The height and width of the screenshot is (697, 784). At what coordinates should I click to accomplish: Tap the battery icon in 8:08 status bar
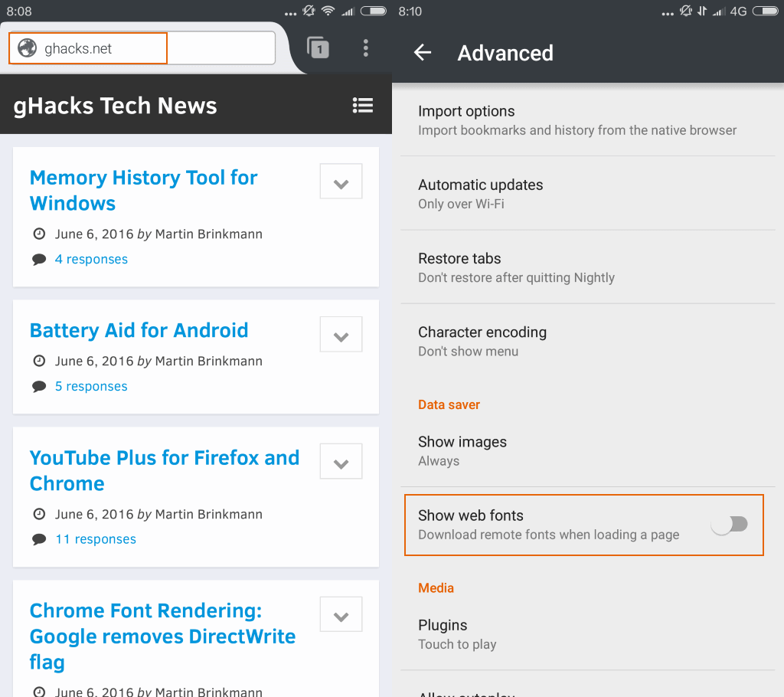(x=374, y=11)
